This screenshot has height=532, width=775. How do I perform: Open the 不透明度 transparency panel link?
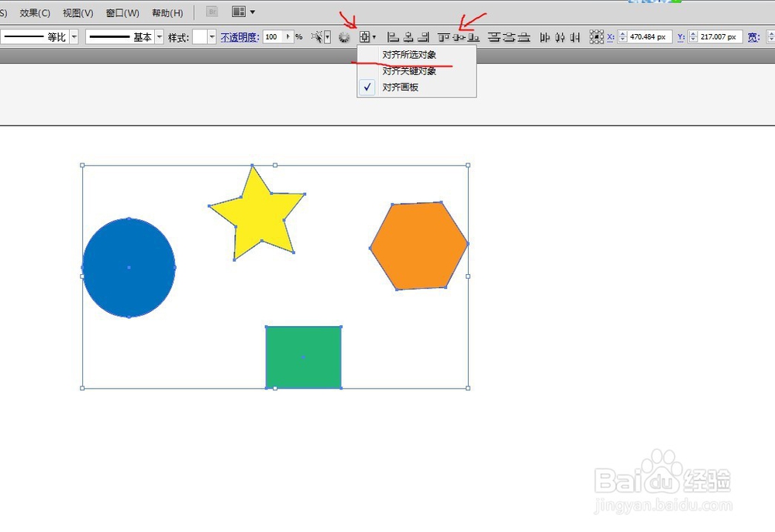(239, 37)
